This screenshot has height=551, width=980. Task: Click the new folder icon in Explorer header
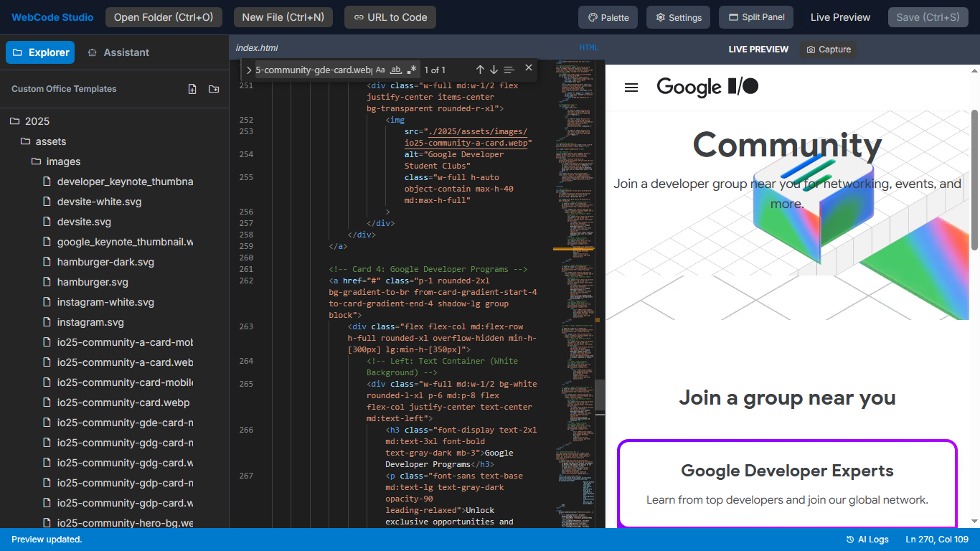214,89
